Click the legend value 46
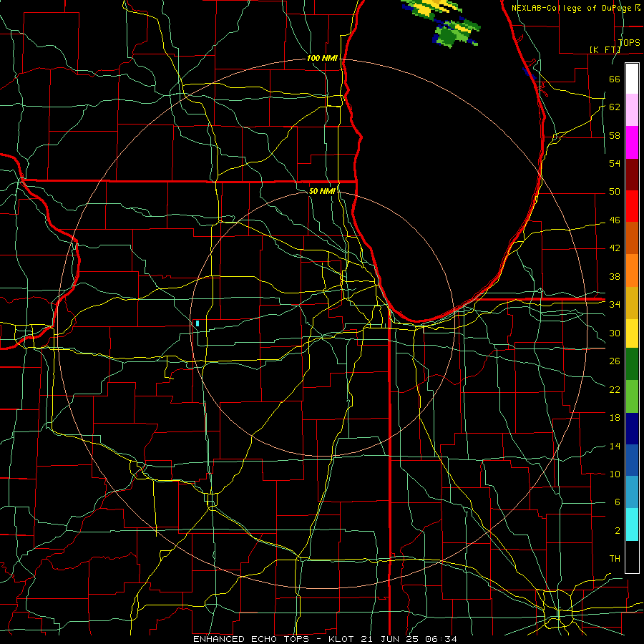This screenshot has width=644, height=644. tap(615, 220)
